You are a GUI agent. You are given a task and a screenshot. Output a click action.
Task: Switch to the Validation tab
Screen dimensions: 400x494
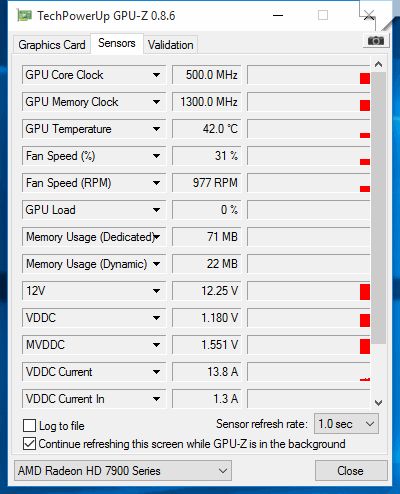(171, 45)
